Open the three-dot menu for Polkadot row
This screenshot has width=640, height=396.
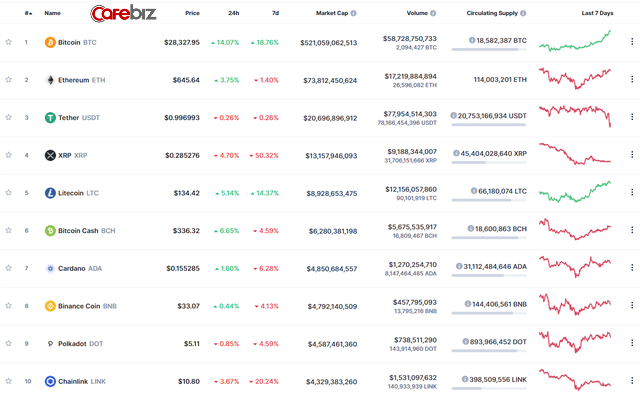coord(632,343)
